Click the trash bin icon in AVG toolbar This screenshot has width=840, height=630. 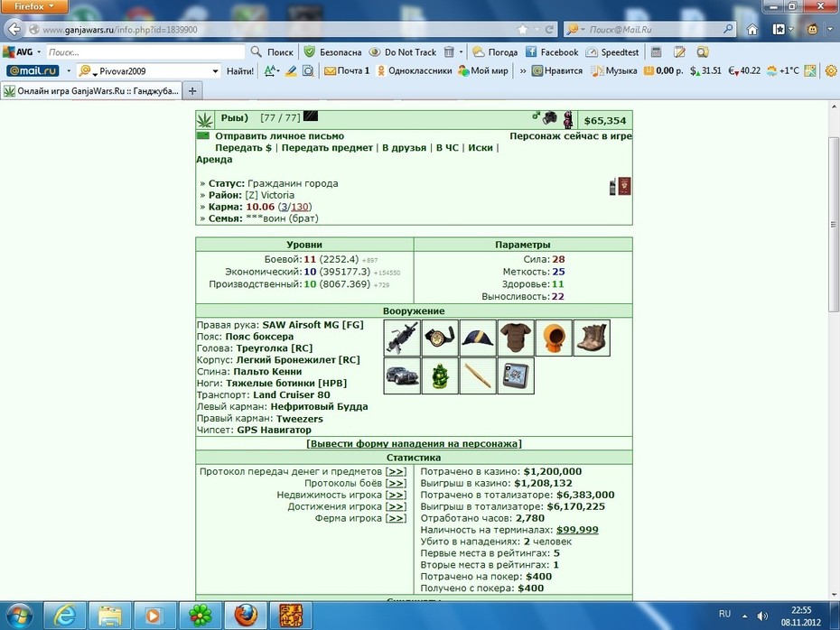tap(449, 52)
